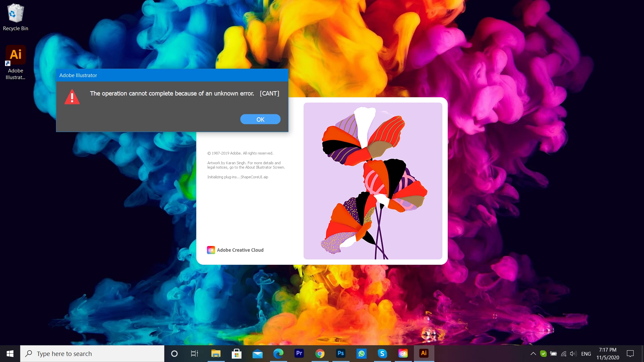Image resolution: width=644 pixels, height=362 pixels.
Task: Open Google Chrome from the taskbar
Action: pyautogui.click(x=320, y=354)
